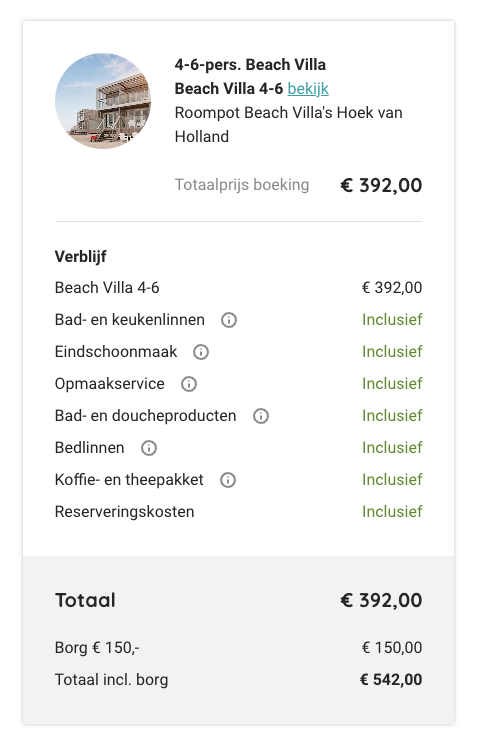Click the 4-6-pers. Beach Villa title
The width and height of the screenshot is (479, 746).
coord(250,64)
